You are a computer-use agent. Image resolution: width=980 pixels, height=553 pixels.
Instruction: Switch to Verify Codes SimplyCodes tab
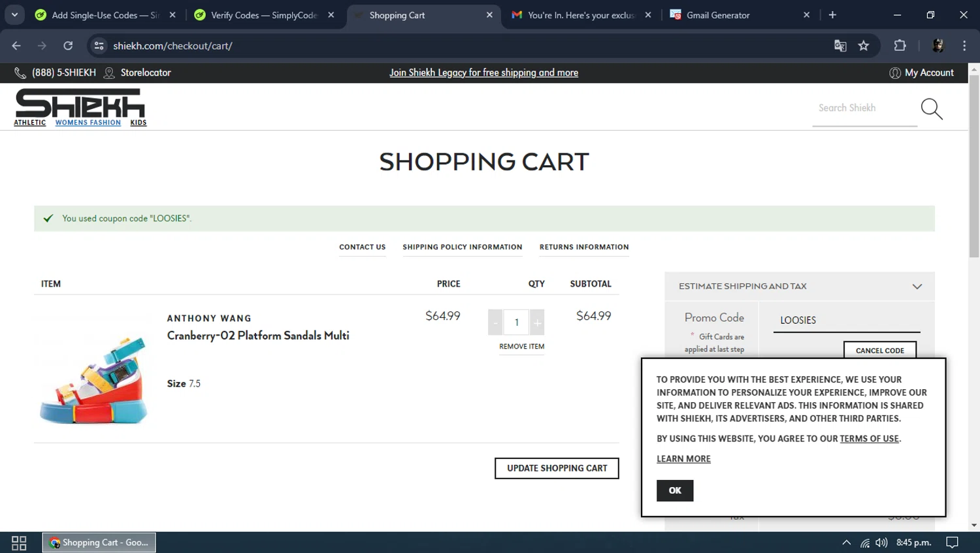[x=264, y=15]
